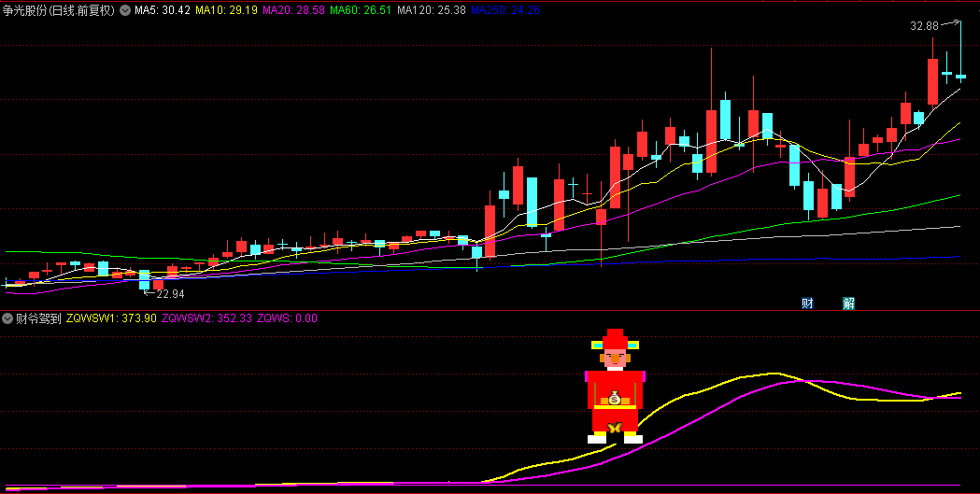The height and width of the screenshot is (494, 980).
Task: Click the 解 marker icon
Action: [x=848, y=303]
